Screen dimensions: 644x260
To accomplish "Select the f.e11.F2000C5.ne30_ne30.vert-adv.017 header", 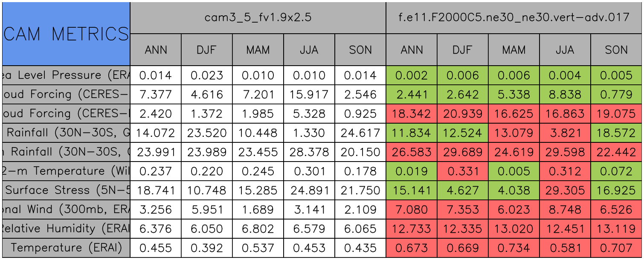I will pyautogui.click(x=514, y=17).
